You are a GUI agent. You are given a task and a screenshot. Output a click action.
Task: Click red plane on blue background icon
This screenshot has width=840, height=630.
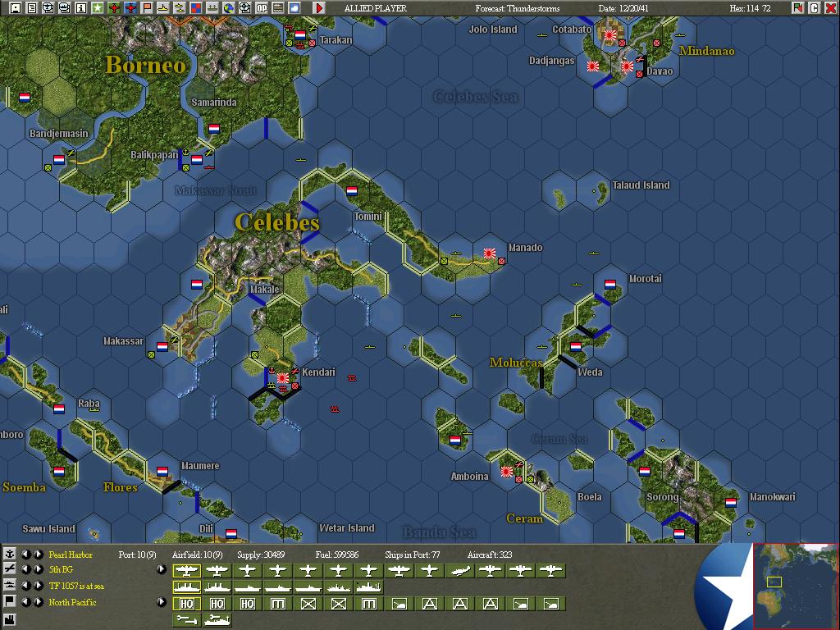click(130, 8)
